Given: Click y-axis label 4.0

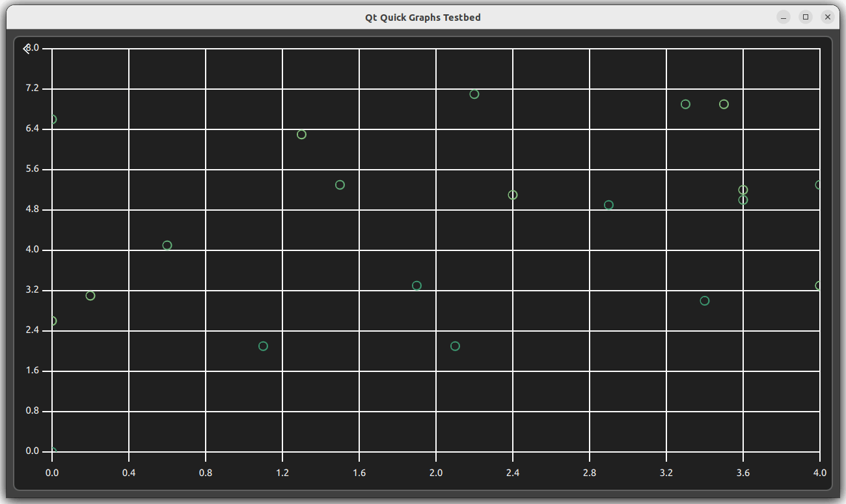Looking at the screenshot, I should coord(33,250).
